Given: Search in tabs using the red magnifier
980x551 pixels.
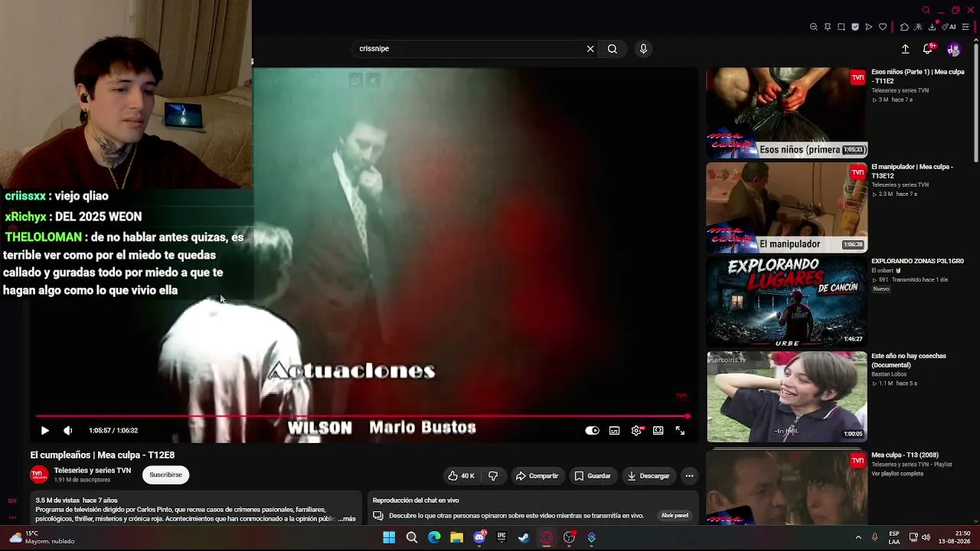Looking at the screenshot, I should coord(926,10).
